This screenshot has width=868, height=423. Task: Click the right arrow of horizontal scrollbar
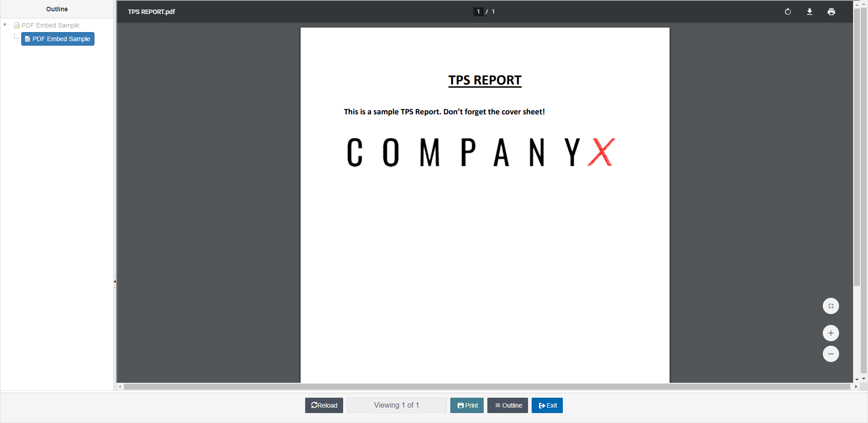(x=856, y=387)
